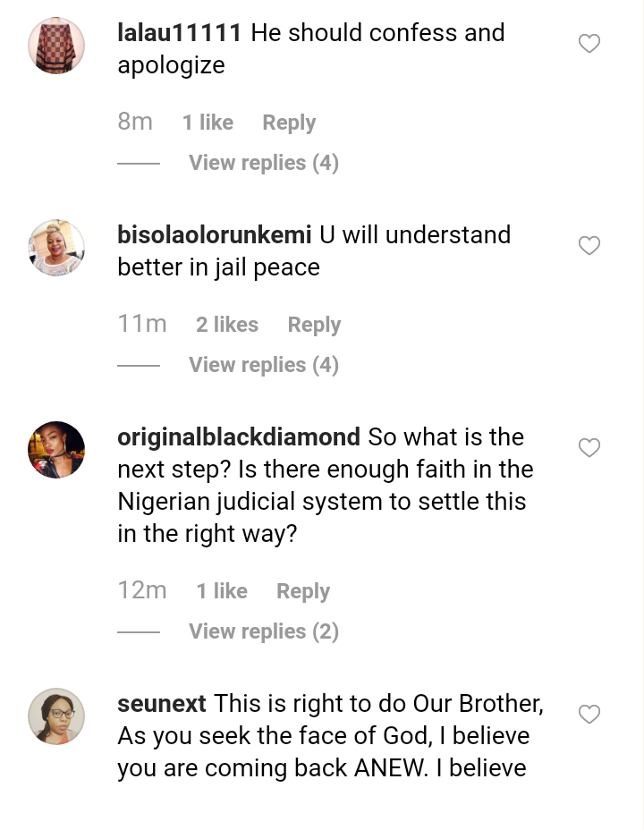Like seunext's comment via the heart icon
Screen dimensions: 644x830
point(589,714)
